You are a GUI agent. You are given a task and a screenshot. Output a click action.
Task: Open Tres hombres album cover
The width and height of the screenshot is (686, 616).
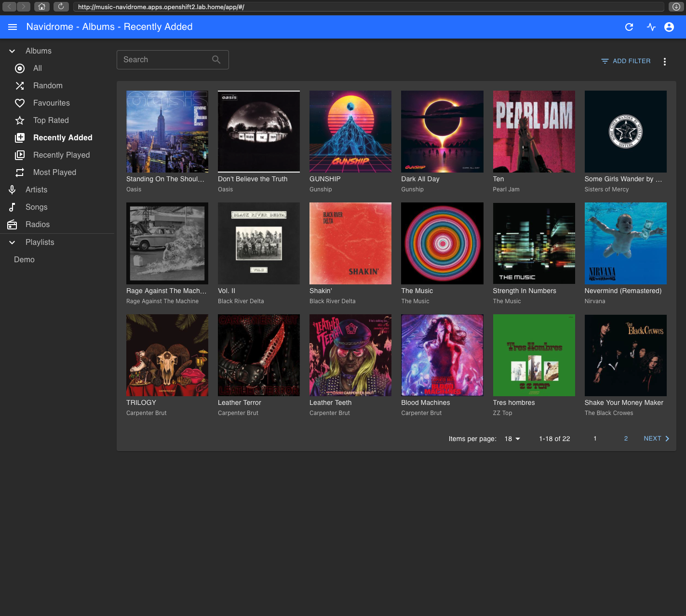(534, 355)
